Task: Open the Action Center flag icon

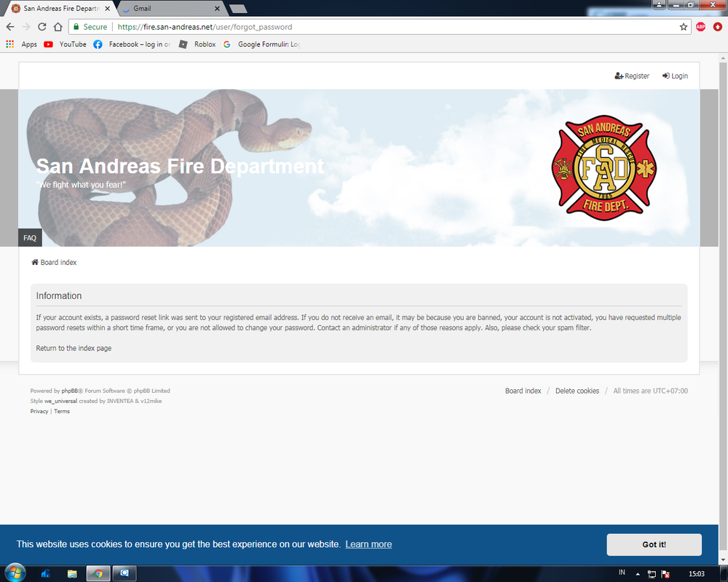Action: [x=665, y=574]
